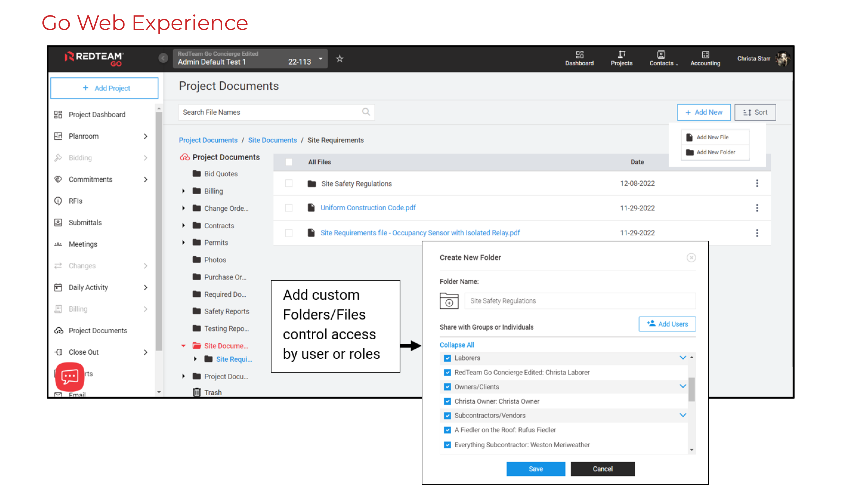Toggle the All Files header checkbox
845x504 pixels.
(289, 162)
